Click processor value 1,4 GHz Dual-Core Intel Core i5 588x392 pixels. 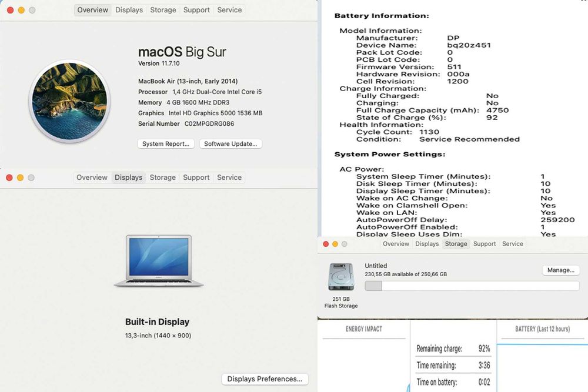(x=217, y=92)
